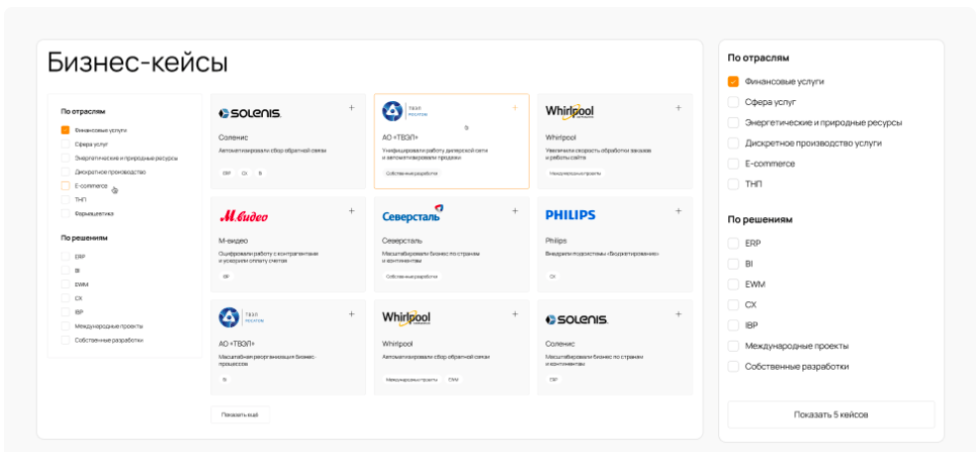Viewport: 980px width, 452px height.
Task: Click the Whirlpool logo on the feedback-collection card
Action: tap(407, 318)
